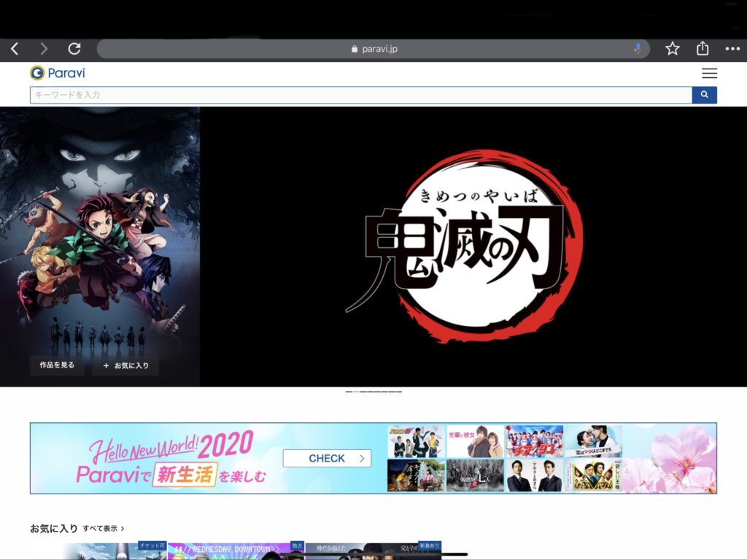Open the top-left drama thumbnail with flying papers
The height and width of the screenshot is (560, 747).
click(x=416, y=442)
